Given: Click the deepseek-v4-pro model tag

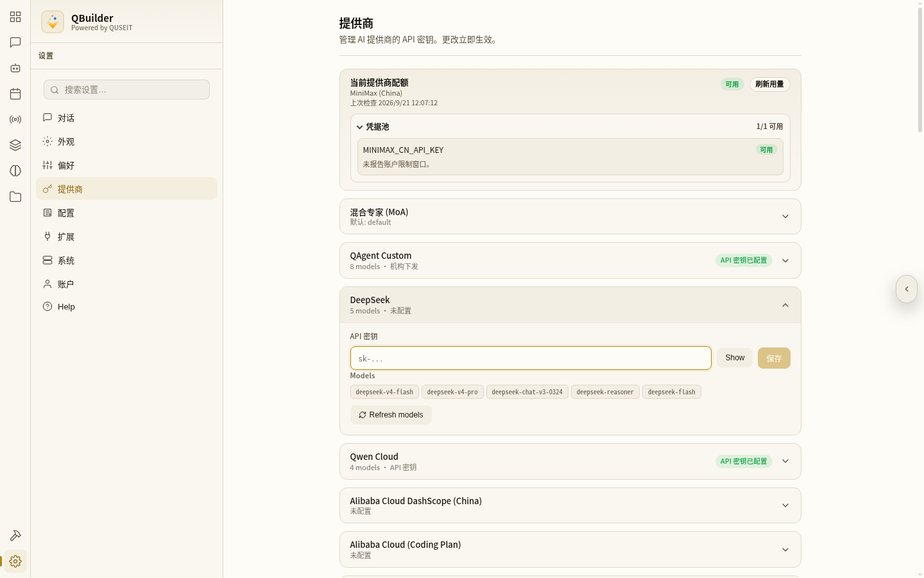Looking at the screenshot, I should click(x=452, y=392).
